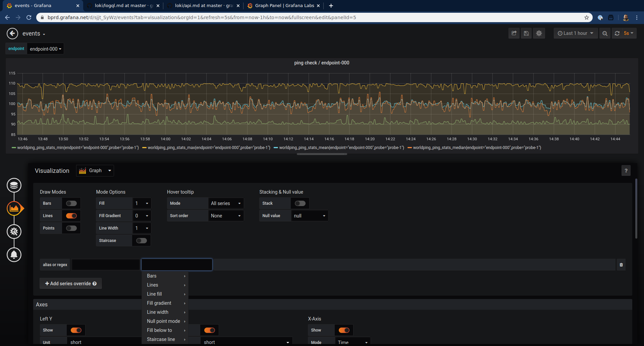
Task: Click the trash icon to delete series override
Action: pos(621,265)
